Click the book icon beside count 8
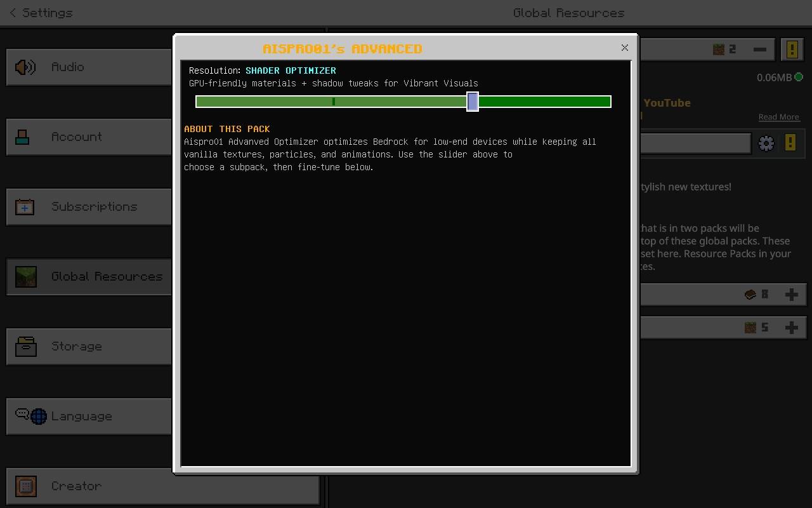812x508 pixels. coord(750,294)
